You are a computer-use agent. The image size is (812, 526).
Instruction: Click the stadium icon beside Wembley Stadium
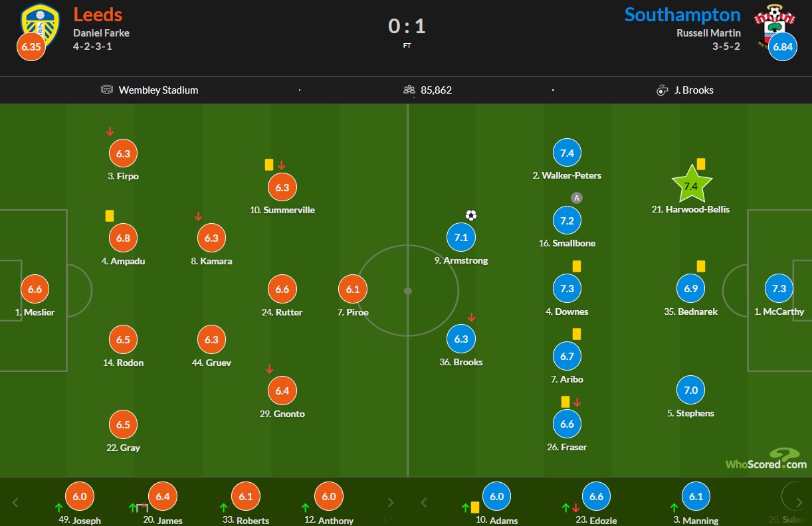tap(107, 90)
